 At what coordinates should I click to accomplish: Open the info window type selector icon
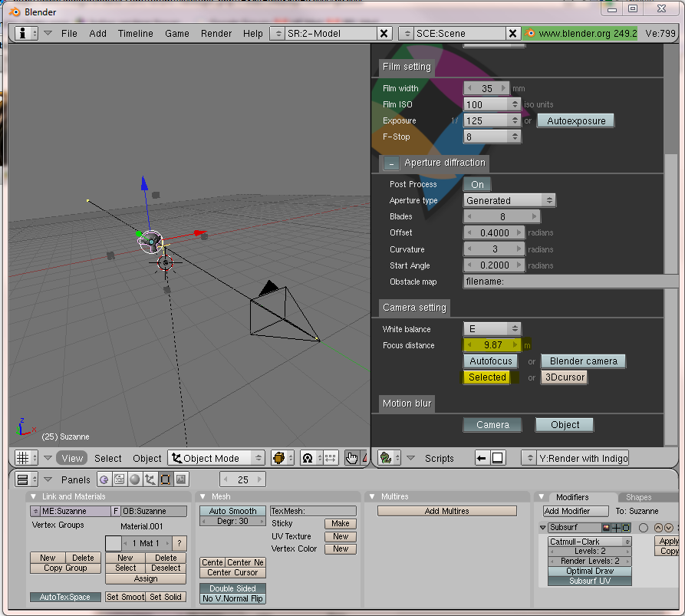pos(27,33)
